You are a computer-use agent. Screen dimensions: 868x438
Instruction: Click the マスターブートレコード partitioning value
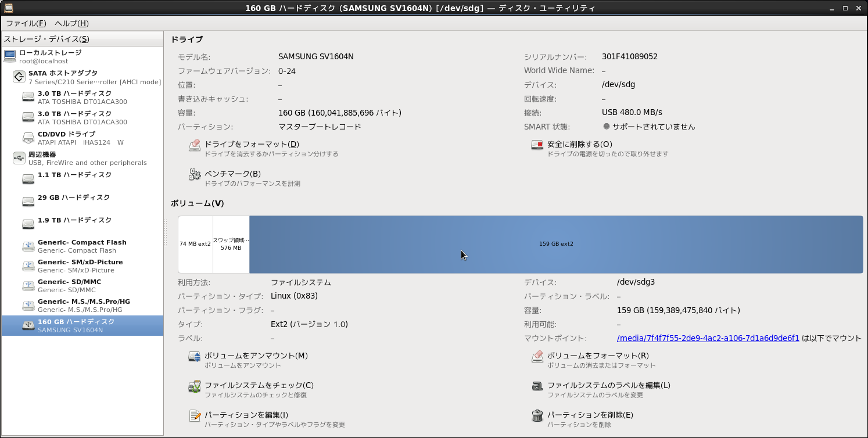pos(320,127)
